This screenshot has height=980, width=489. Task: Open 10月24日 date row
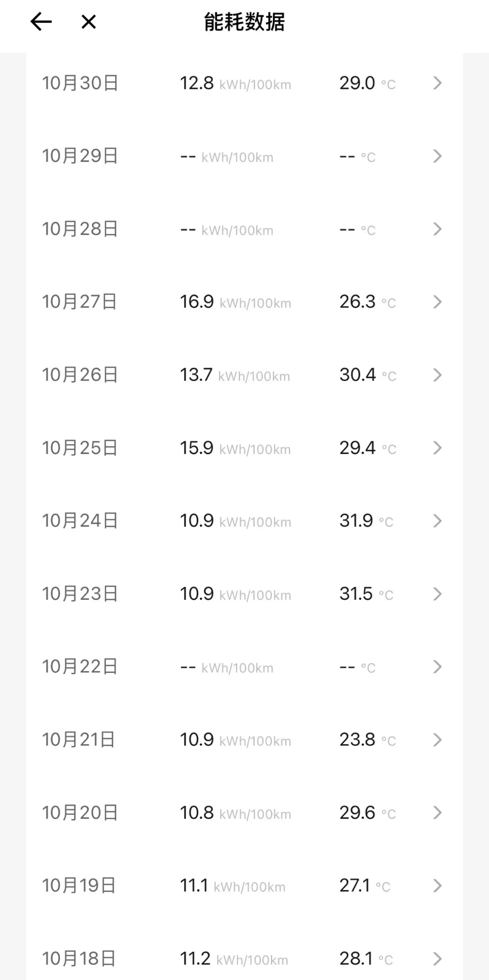coord(244,521)
